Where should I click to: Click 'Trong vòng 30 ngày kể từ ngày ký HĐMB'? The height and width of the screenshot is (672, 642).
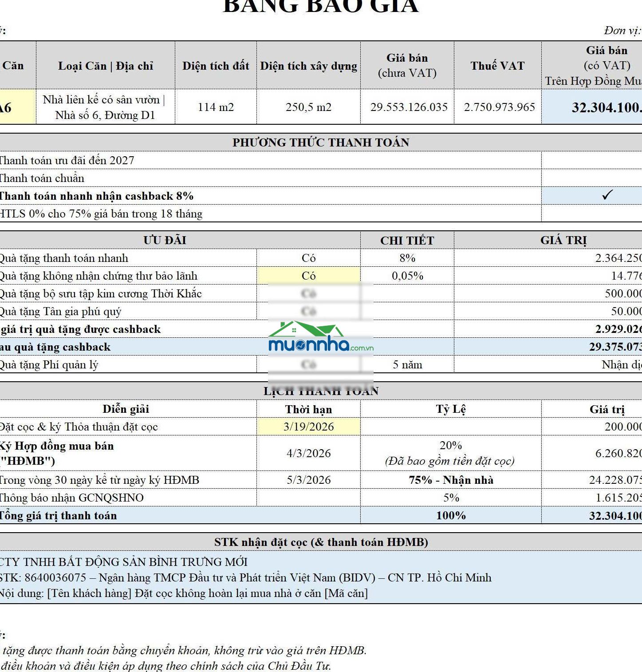99,480
